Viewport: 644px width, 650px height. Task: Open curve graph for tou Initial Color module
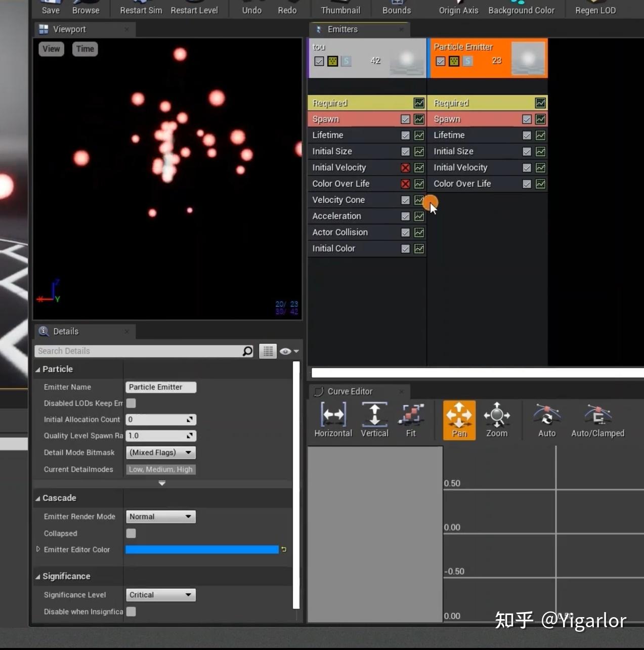pyautogui.click(x=419, y=249)
